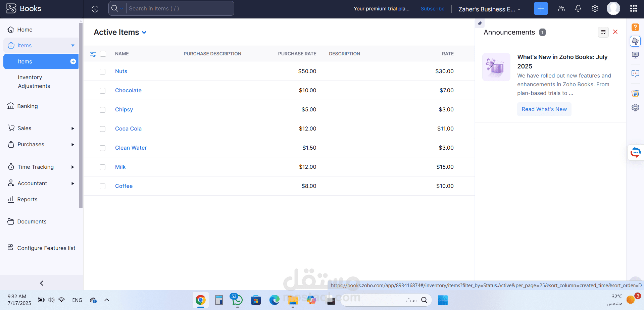This screenshot has height=310, width=644.
Task: Check the Coffee item checkbox
Action: [103, 186]
